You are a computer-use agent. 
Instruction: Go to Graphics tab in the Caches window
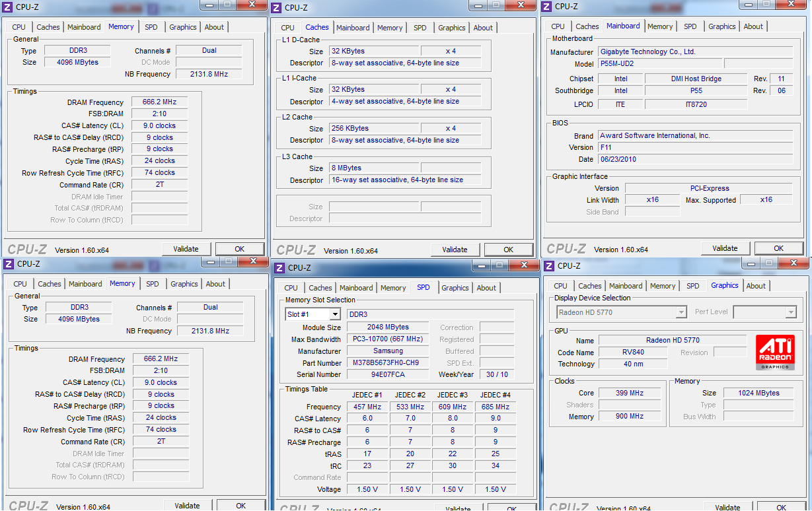pos(452,28)
